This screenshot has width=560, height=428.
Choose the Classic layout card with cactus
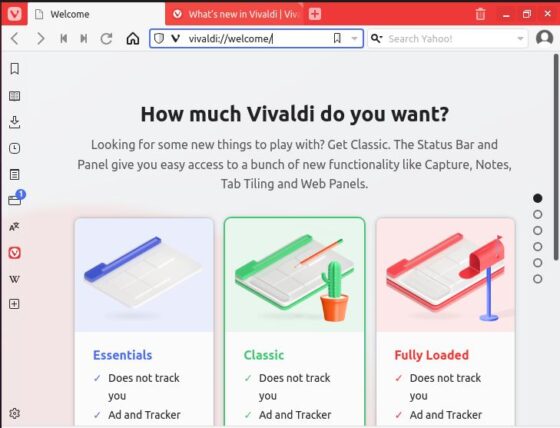pyautogui.click(x=295, y=275)
